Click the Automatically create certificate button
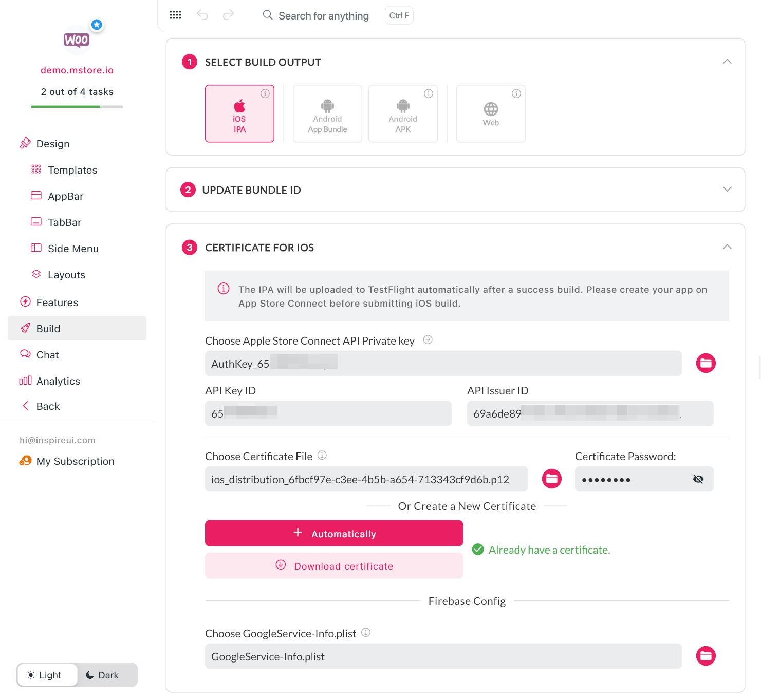Image resolution: width=761 pixels, height=700 pixels. click(x=334, y=533)
